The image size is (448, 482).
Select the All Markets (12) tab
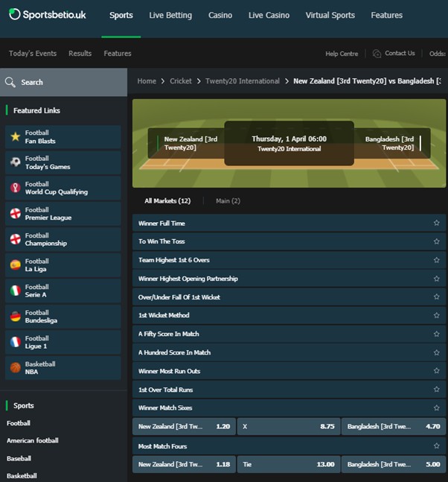click(167, 200)
